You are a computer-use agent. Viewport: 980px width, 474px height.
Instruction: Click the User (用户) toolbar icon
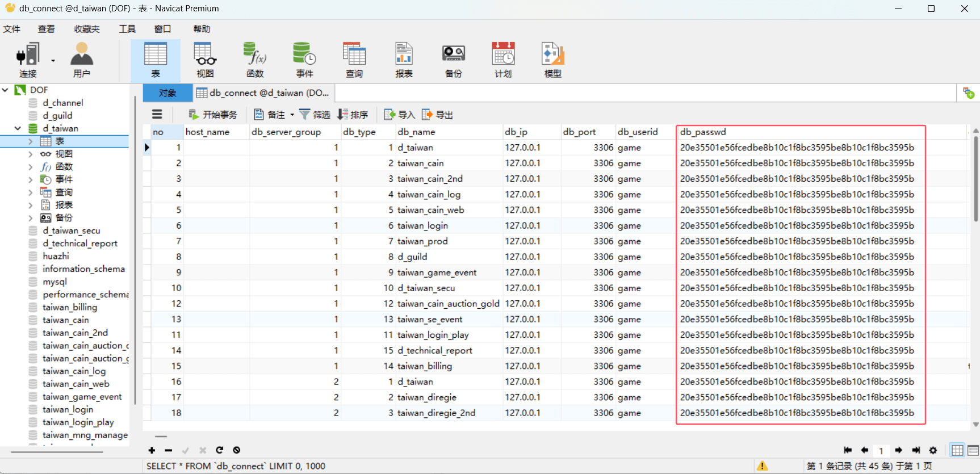click(x=82, y=60)
